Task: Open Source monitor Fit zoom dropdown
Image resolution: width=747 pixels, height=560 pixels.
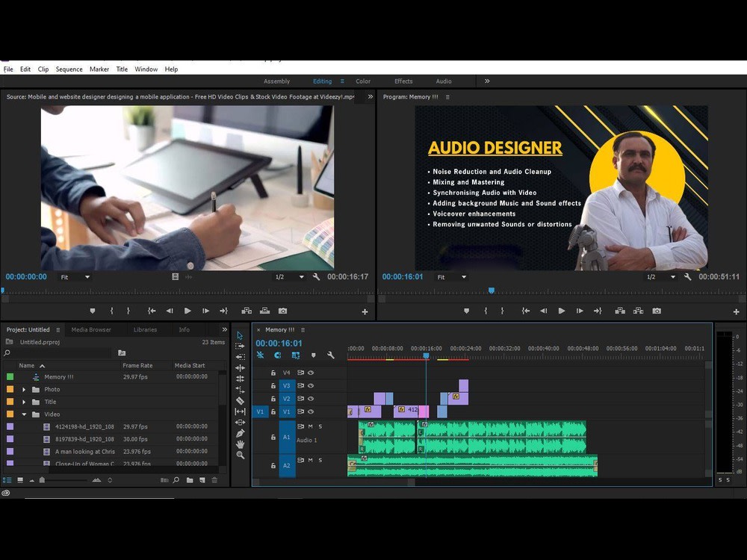Action: [x=75, y=277]
